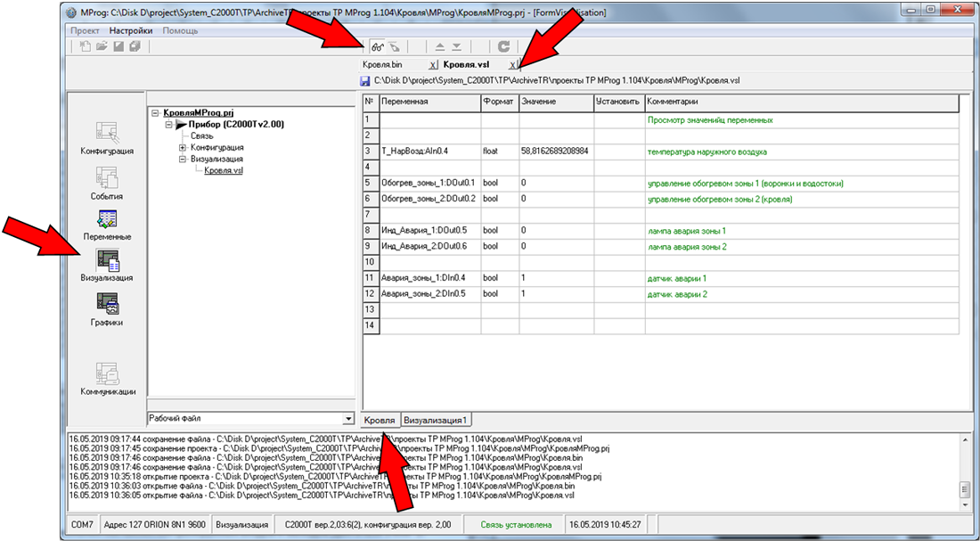Open the Рабочий файл dropdown
Screen dimensions: 980x541
(x=347, y=419)
